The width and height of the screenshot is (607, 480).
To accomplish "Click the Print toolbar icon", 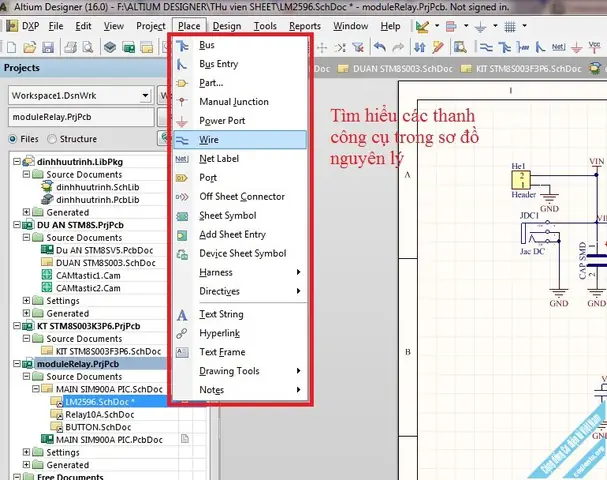I will [x=71, y=47].
